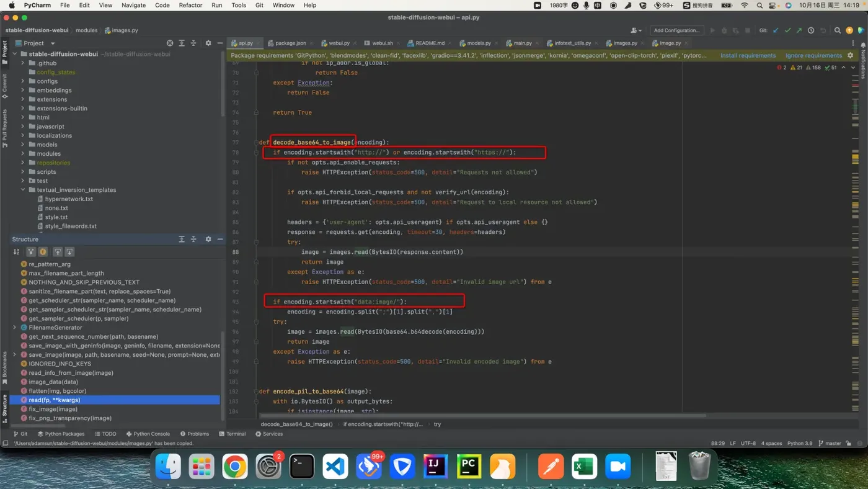Screen dimensions: 868x489
Task: Open Chrome from the Dock
Action: coord(235,467)
